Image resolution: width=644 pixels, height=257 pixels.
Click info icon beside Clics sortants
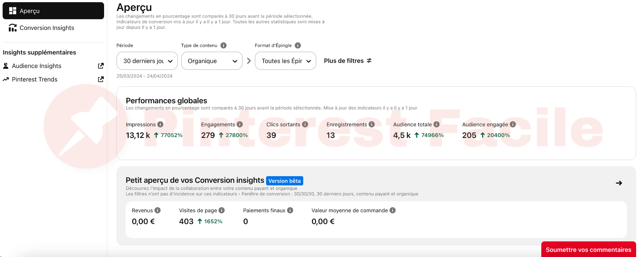coord(305,124)
